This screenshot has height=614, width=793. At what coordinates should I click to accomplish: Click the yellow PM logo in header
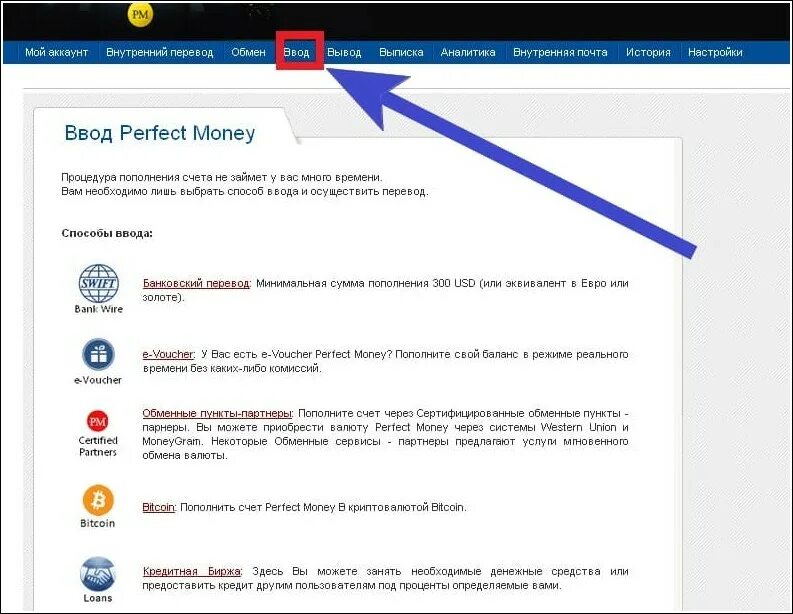point(140,15)
